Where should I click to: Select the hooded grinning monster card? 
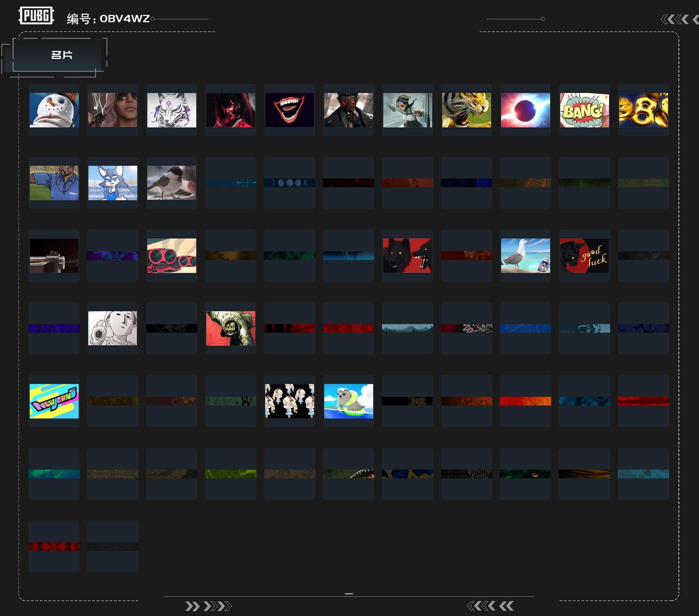230,328
